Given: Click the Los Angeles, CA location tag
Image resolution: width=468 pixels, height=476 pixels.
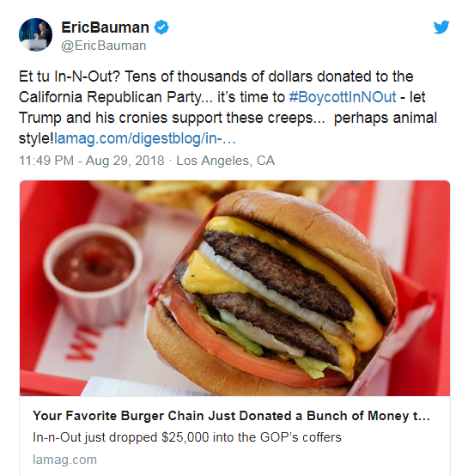Looking at the screenshot, I should pyautogui.click(x=226, y=161).
